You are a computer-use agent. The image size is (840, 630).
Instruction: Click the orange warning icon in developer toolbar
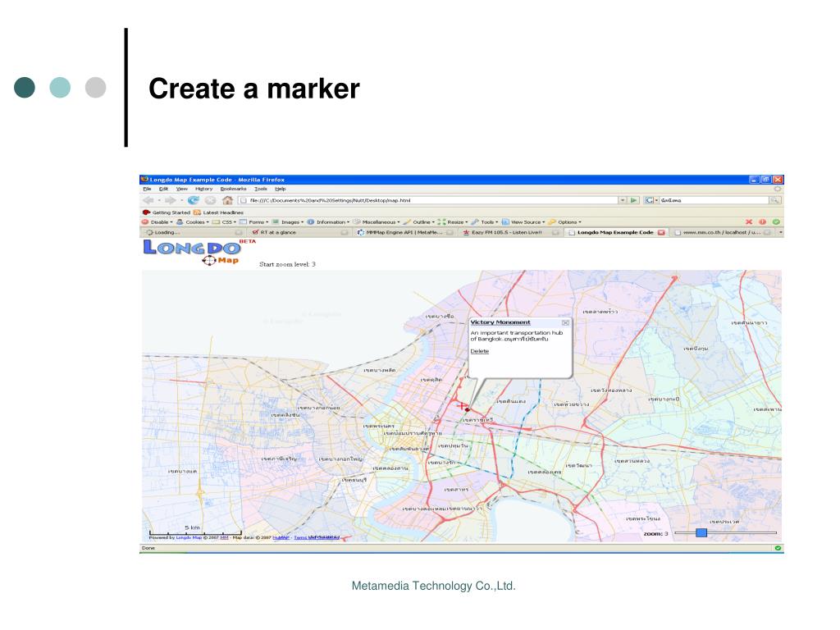coord(762,221)
